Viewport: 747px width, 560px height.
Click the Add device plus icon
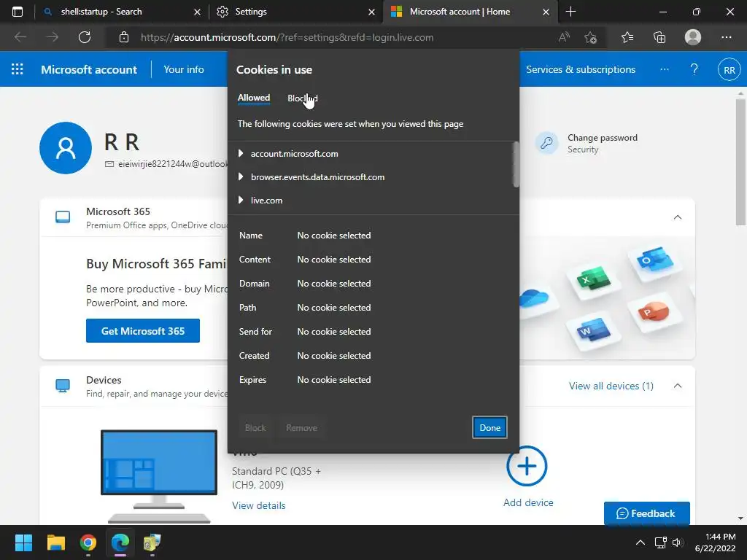tap(527, 466)
